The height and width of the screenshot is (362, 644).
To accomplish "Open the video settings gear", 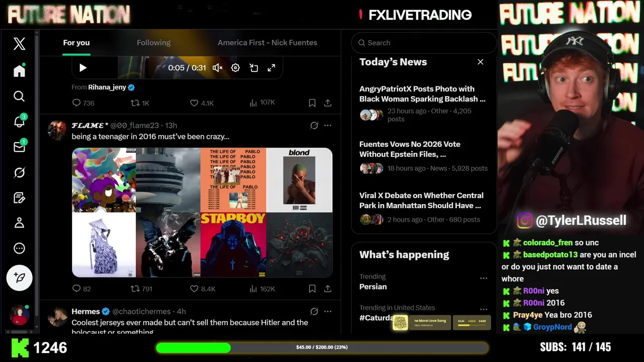I will pyautogui.click(x=235, y=68).
